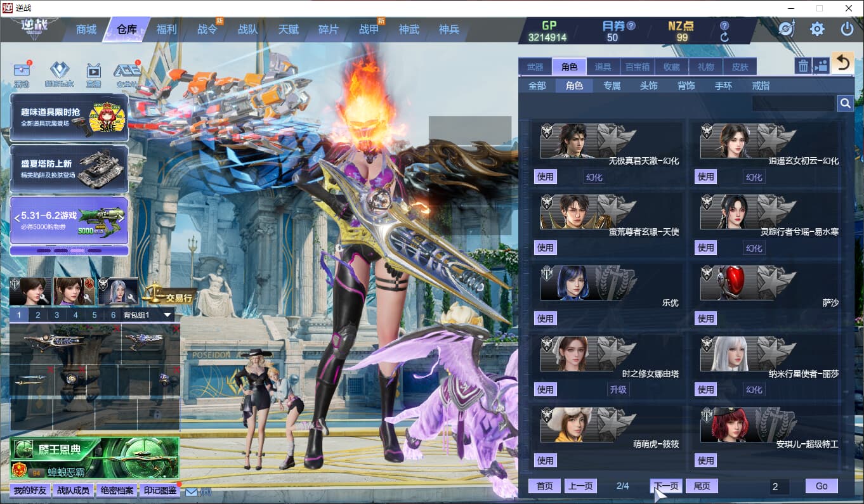This screenshot has height=504, width=864.
Task: Click the character search input box
Action: pyautogui.click(x=793, y=103)
